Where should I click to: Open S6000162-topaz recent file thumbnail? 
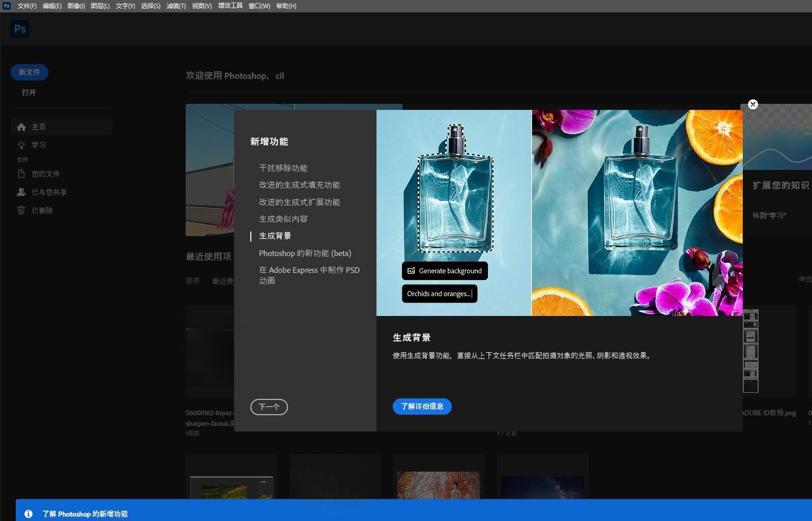(210, 351)
